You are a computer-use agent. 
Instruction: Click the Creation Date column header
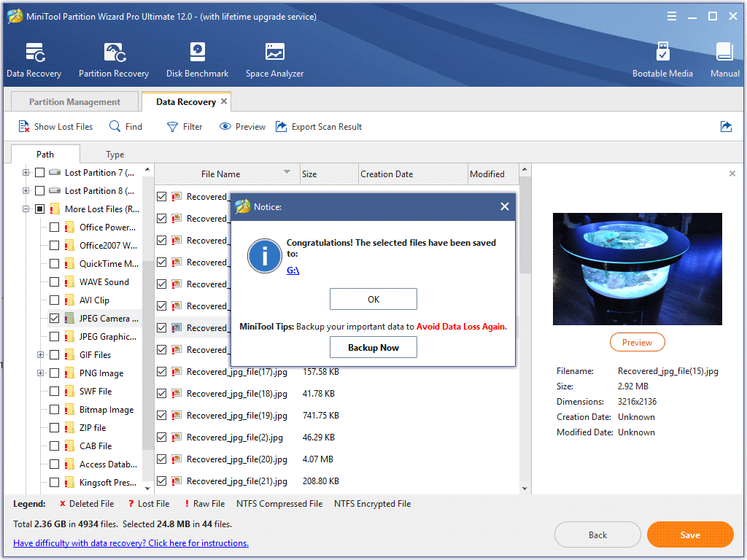coord(413,174)
